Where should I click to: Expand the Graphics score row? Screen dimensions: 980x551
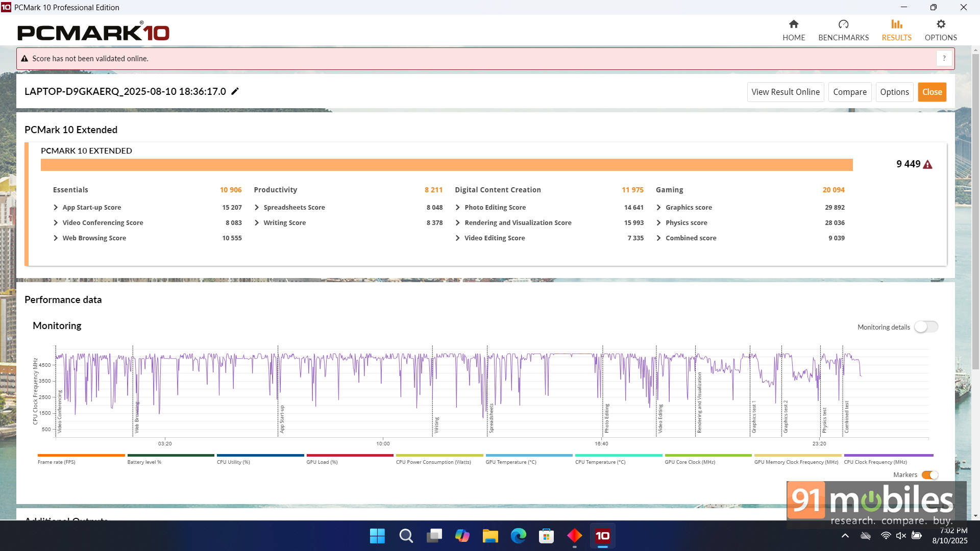658,208
